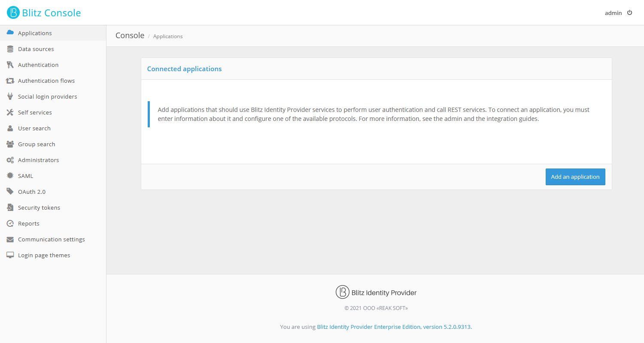Click the Blitz Console logo icon
This screenshot has width=644, height=343.
(13, 12)
